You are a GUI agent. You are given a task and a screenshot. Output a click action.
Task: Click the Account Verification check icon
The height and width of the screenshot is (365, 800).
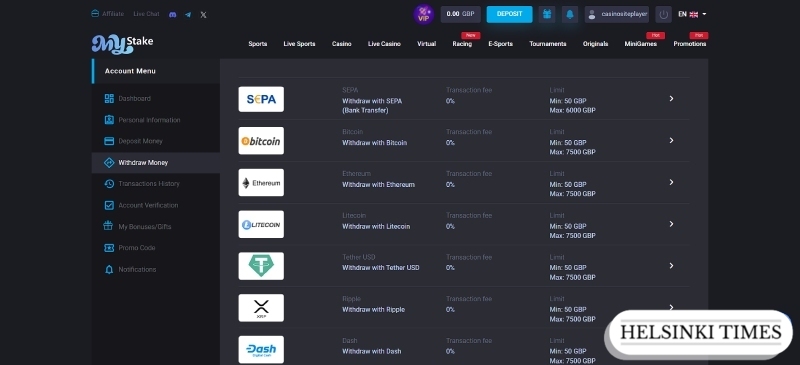click(x=109, y=205)
